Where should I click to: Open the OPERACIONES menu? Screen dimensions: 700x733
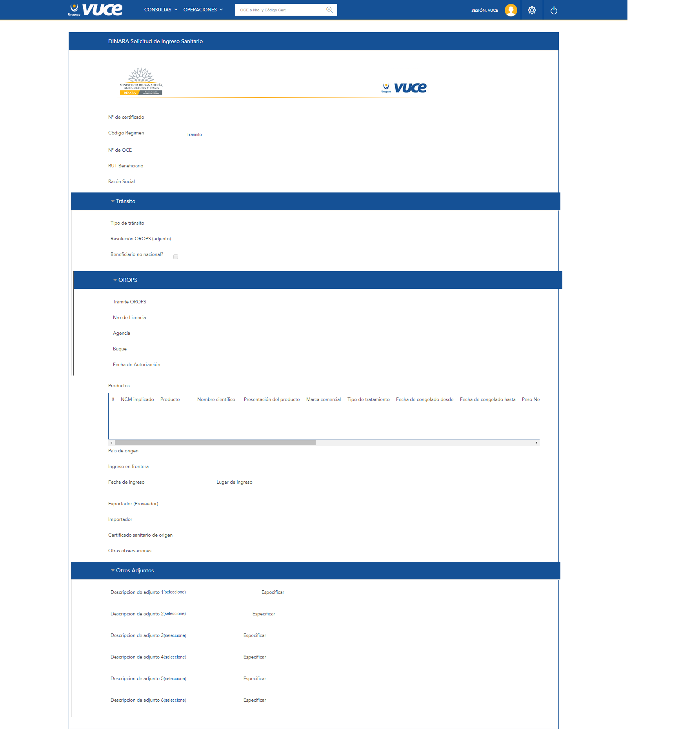203,10
